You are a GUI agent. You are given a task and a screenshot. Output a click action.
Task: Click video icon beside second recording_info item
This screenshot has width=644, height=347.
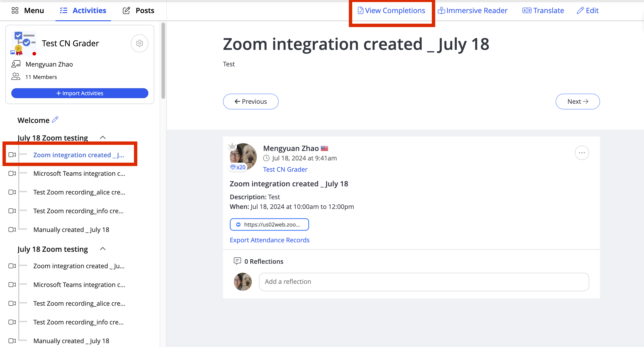point(12,322)
